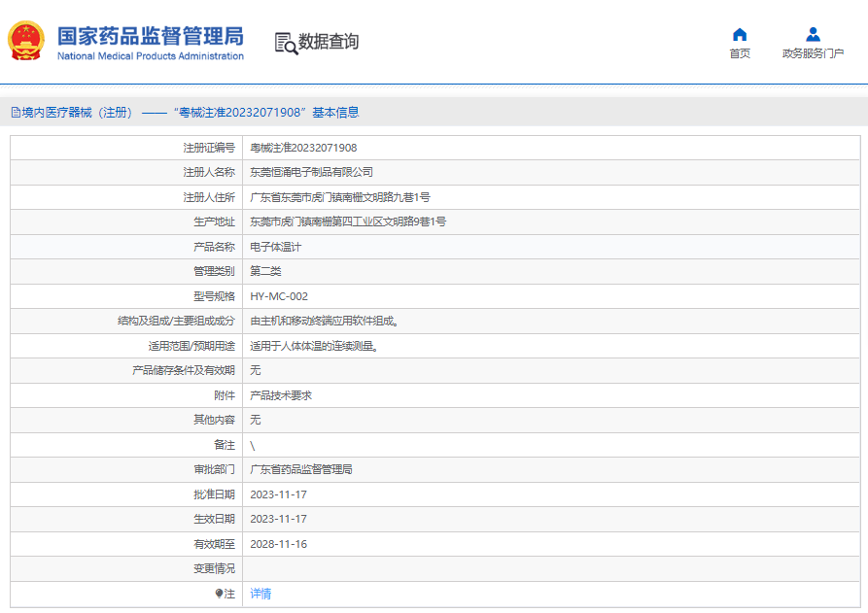This screenshot has width=868, height=613.
Task: Go to 首页 via home icon
Action: [740, 35]
